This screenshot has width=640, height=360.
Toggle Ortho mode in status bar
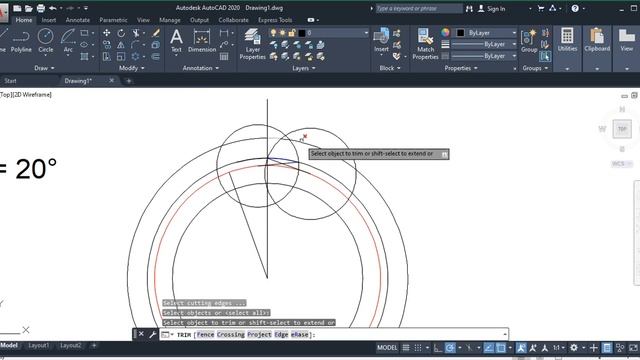tap(438, 348)
